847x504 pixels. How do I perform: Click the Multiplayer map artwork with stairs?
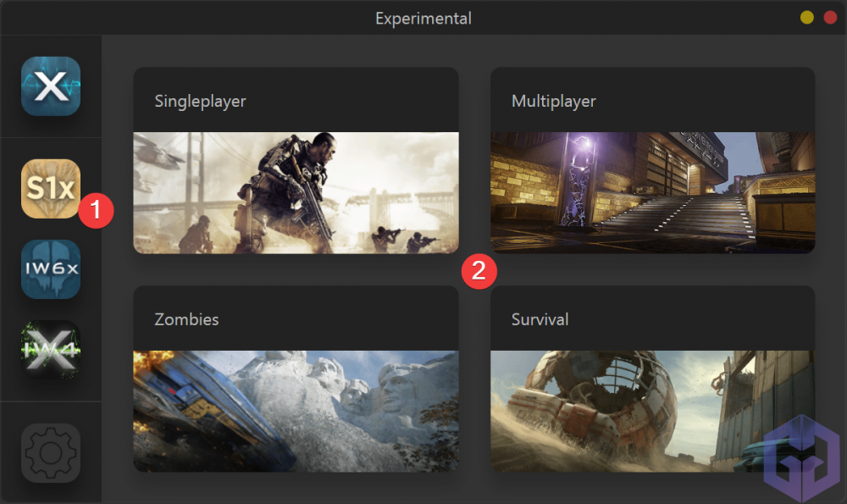[x=652, y=193]
